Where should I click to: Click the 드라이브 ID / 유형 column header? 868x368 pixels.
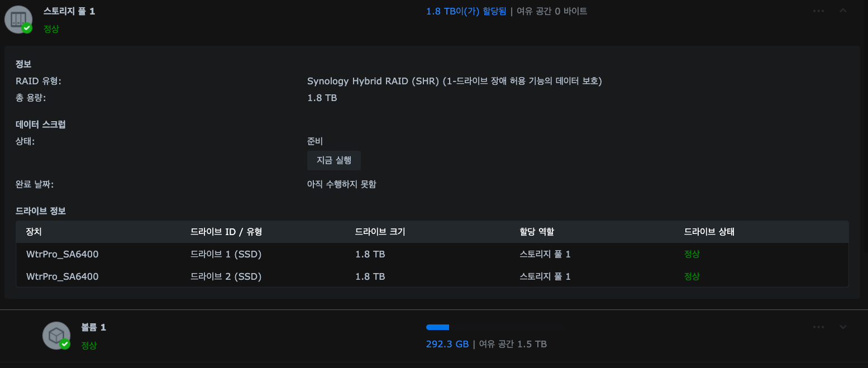pos(226,232)
